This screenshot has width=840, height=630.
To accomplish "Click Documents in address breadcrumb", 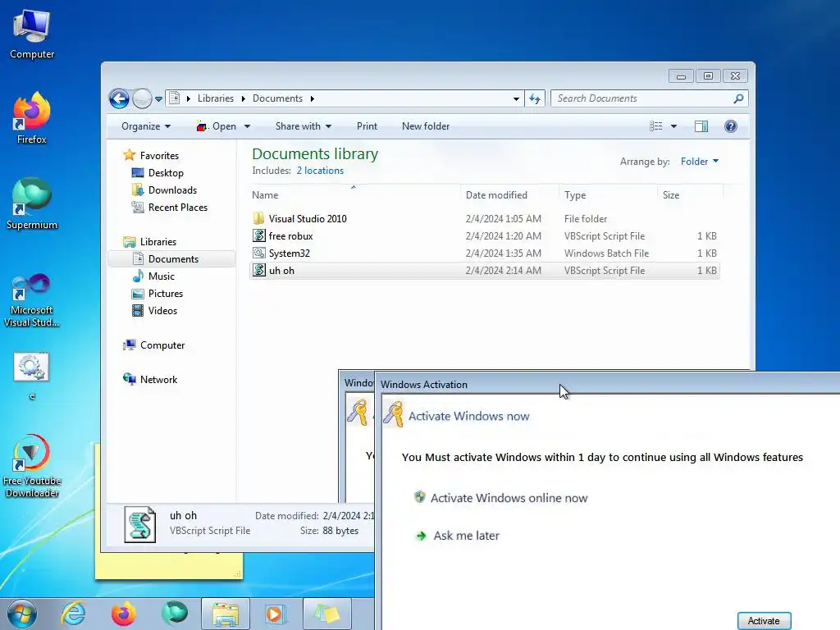I will pos(277,98).
